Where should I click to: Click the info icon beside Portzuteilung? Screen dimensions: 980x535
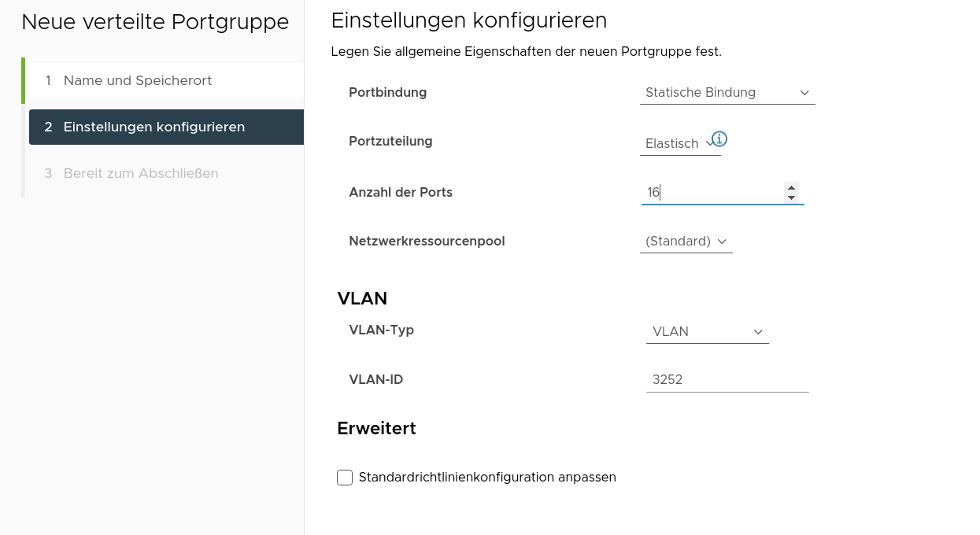point(719,139)
